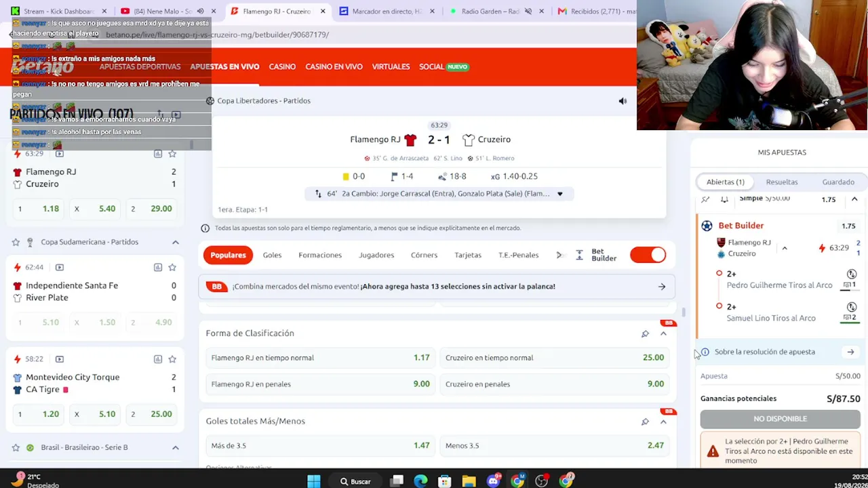The height and width of the screenshot is (488, 868).
Task: Collapse Flamengo RJ Cruzeiro bet details chevron
Action: [785, 248]
